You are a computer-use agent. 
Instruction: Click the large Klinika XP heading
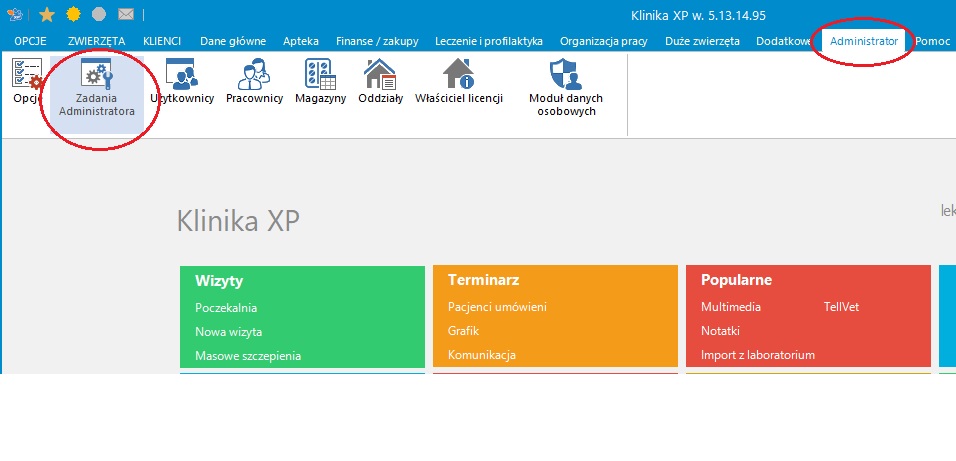[238, 221]
